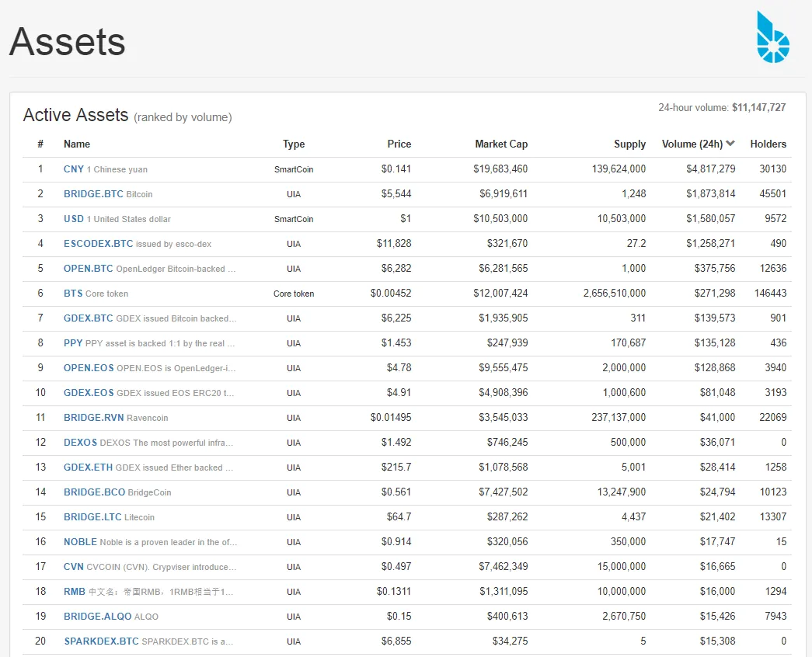Open the GDEX.ETH asset link

[x=88, y=467]
